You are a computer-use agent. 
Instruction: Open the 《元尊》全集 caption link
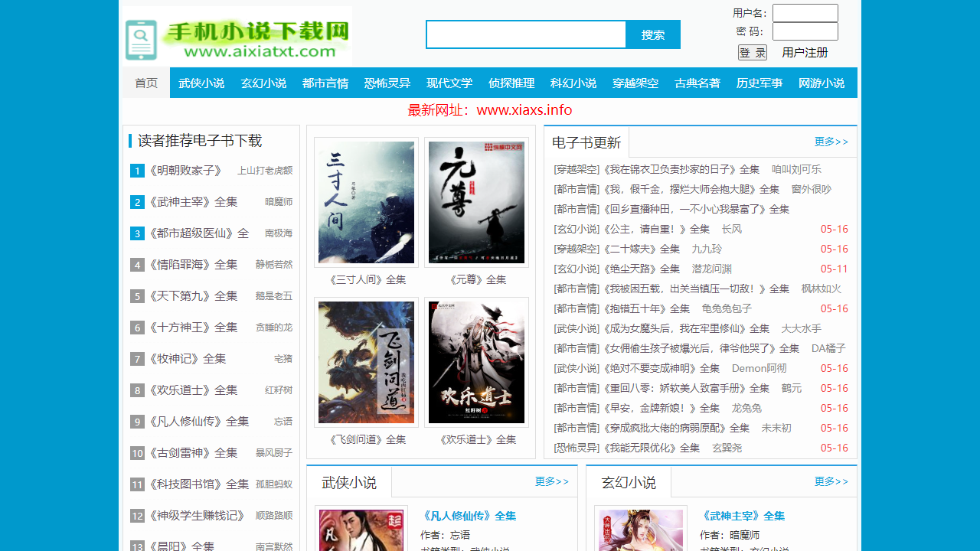(x=476, y=280)
